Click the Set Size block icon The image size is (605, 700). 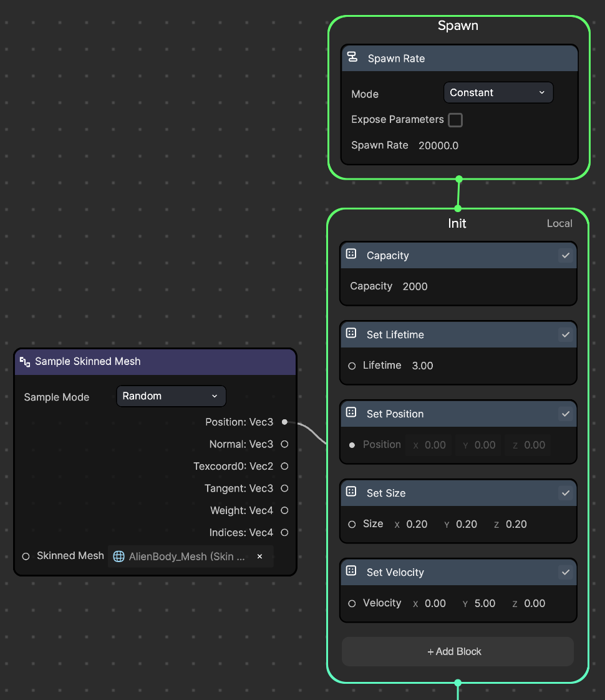click(x=351, y=492)
